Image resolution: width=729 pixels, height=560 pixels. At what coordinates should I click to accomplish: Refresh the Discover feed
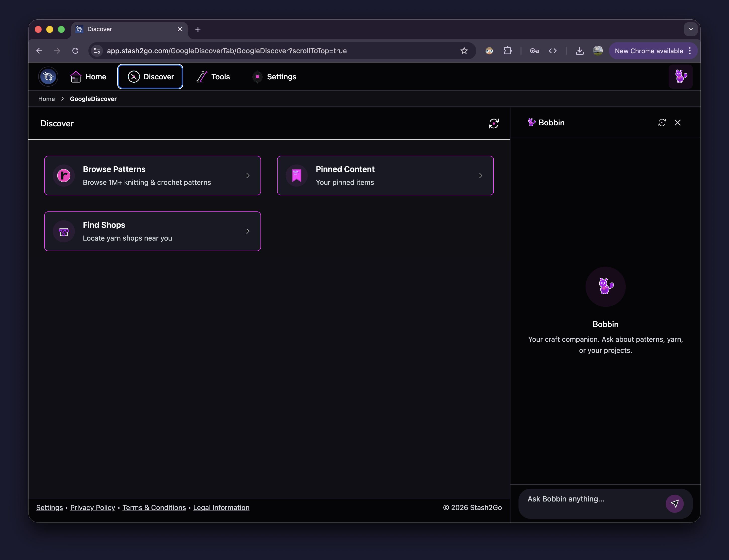click(494, 123)
